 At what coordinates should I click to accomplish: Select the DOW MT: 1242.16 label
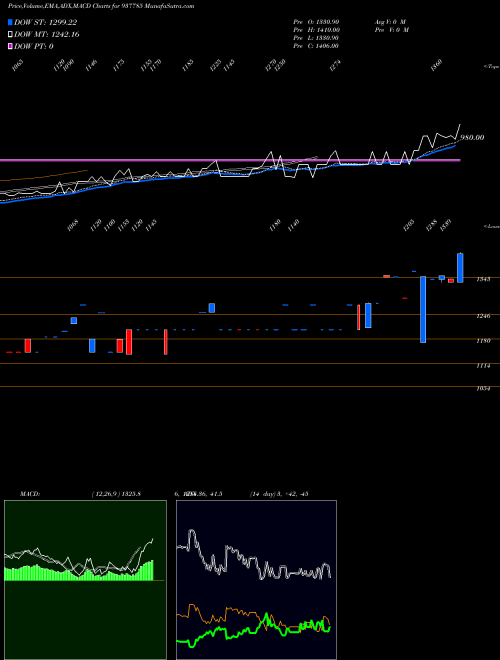point(47,35)
